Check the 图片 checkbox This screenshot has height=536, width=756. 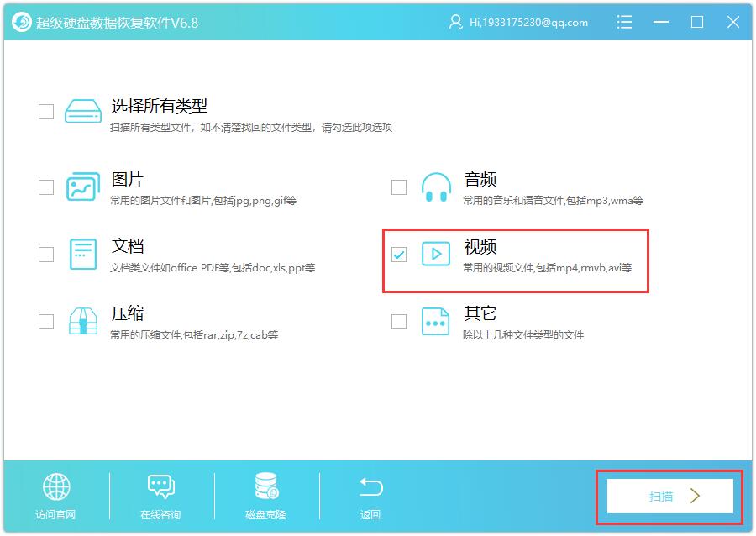point(46,187)
